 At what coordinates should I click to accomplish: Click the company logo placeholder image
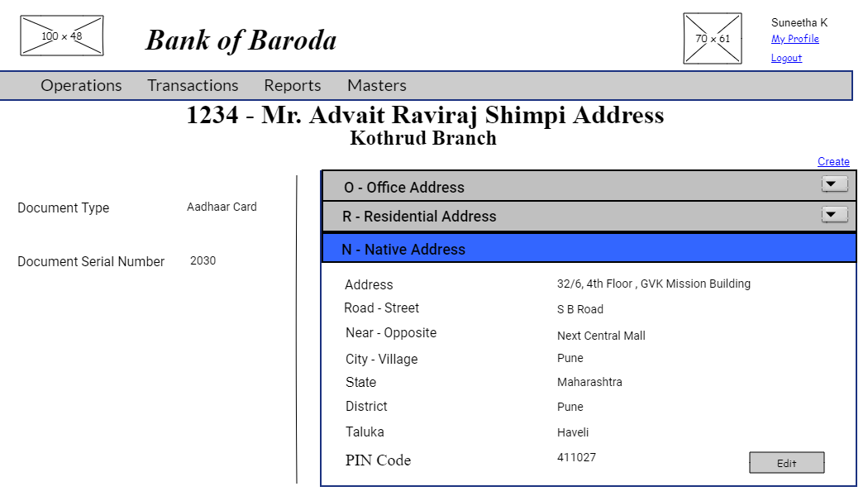61,35
